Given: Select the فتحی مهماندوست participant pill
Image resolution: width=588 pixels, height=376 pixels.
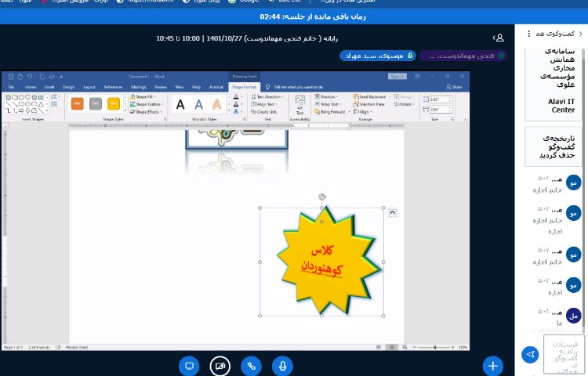Looking at the screenshot, I should (463, 56).
